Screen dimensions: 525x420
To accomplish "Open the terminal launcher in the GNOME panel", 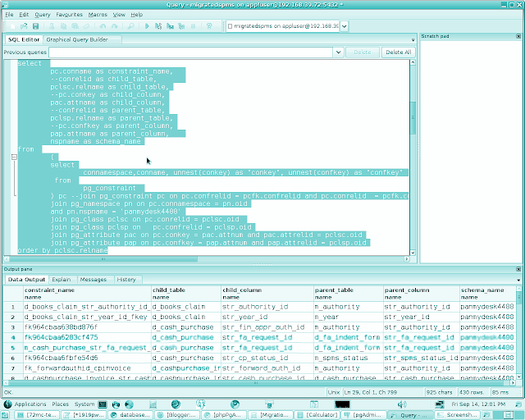I will (x=103, y=404).
